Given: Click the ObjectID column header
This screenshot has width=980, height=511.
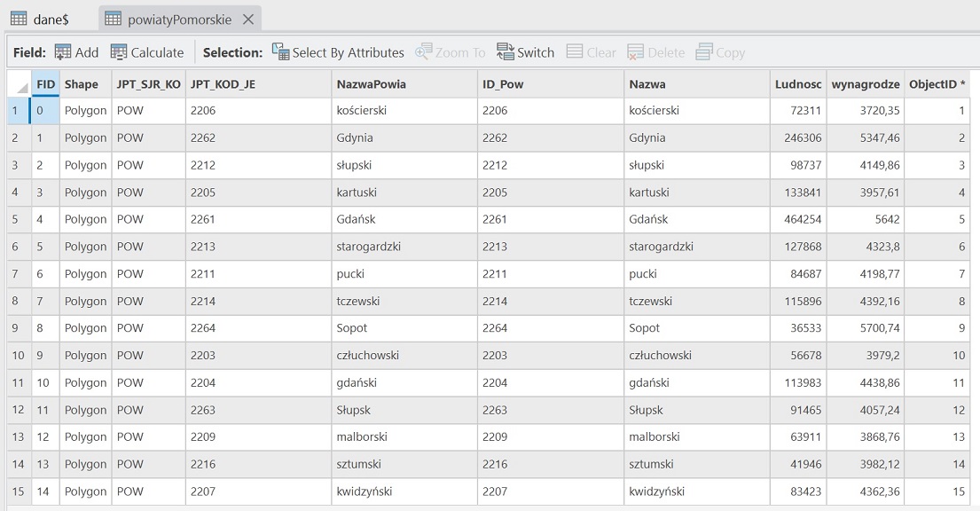Looking at the screenshot, I should pos(937,84).
